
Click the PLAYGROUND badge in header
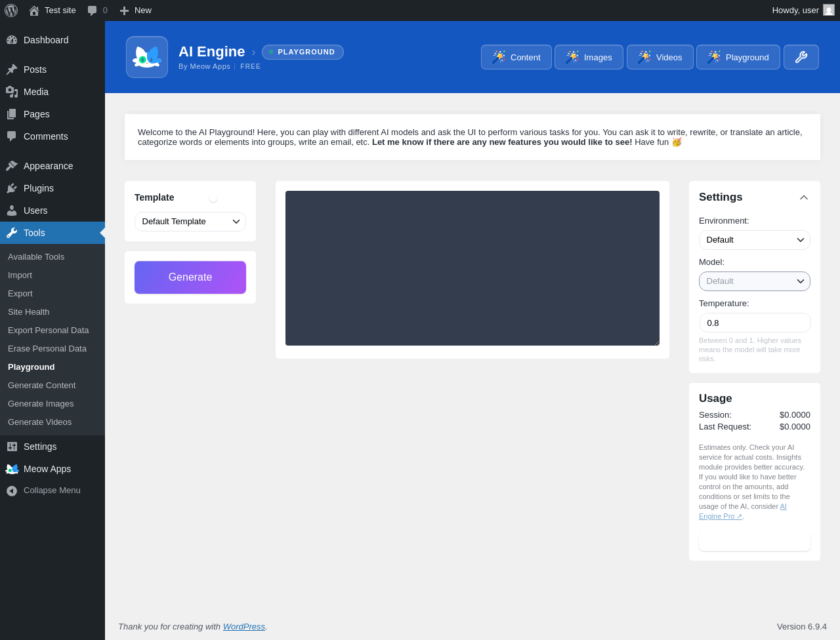[303, 52]
